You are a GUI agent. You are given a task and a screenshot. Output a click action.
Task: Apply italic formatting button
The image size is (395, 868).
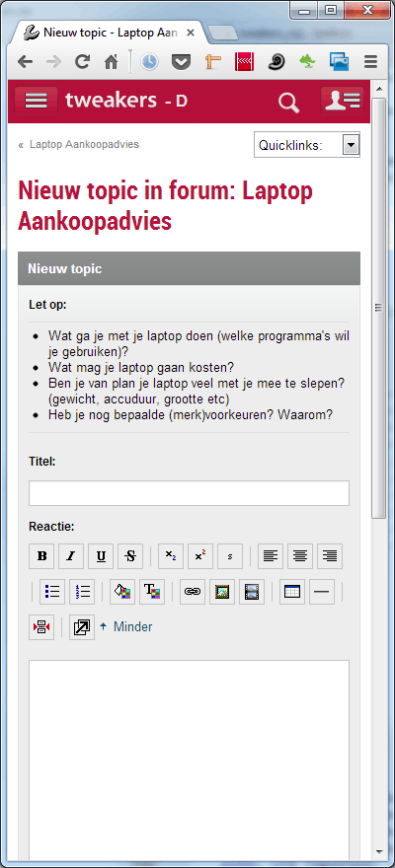(x=71, y=556)
